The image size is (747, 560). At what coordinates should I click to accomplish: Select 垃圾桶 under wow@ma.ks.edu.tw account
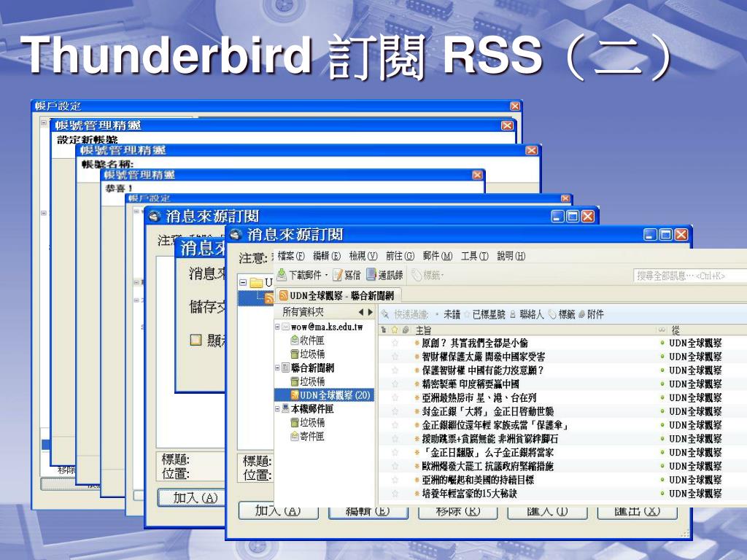307,354
